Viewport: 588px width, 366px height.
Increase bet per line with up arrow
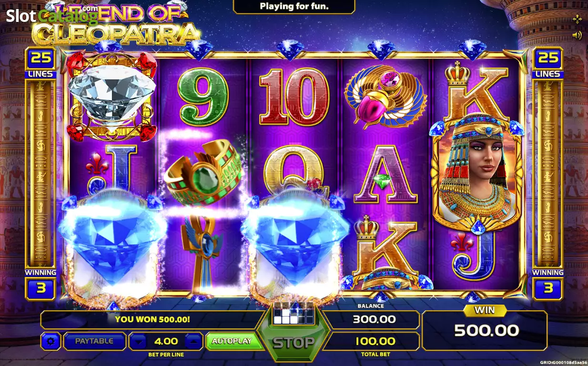pyautogui.click(x=193, y=341)
